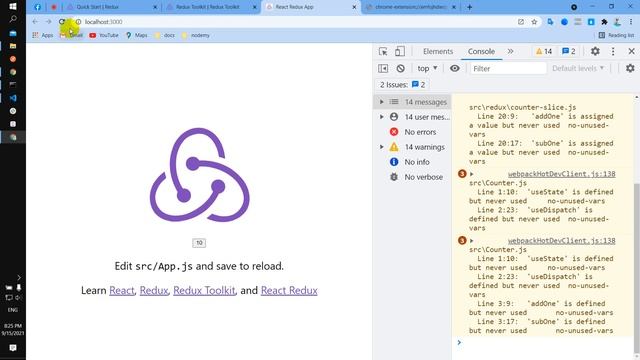Select the No errors filter row

tap(412, 132)
